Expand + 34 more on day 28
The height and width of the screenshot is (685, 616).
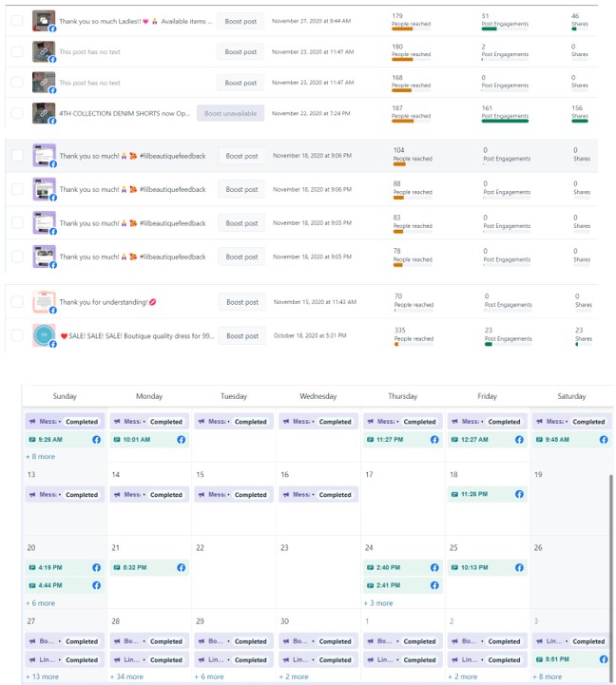126,676
